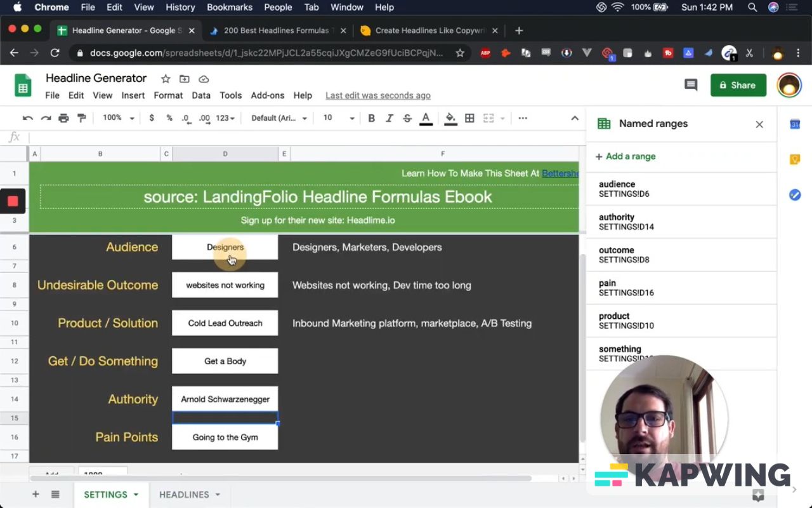Reload the page in Chrome

pyautogui.click(x=55, y=53)
